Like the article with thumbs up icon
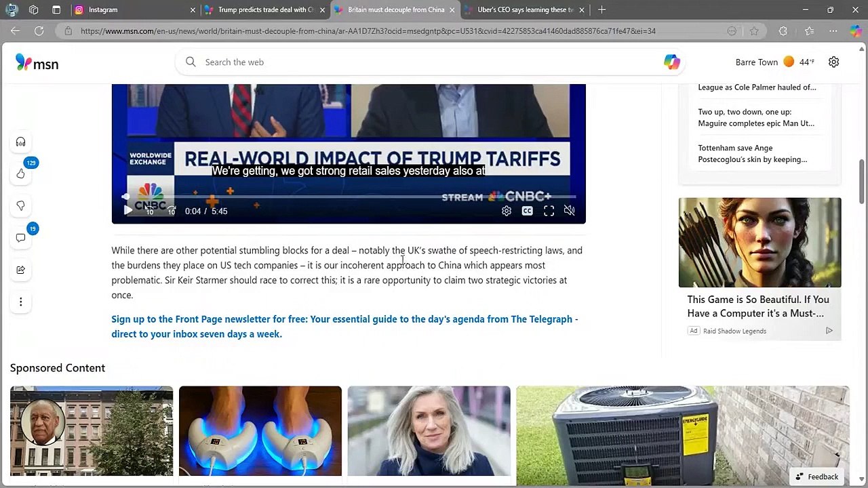Viewport: 868px width, 488px height. pyautogui.click(x=20, y=174)
